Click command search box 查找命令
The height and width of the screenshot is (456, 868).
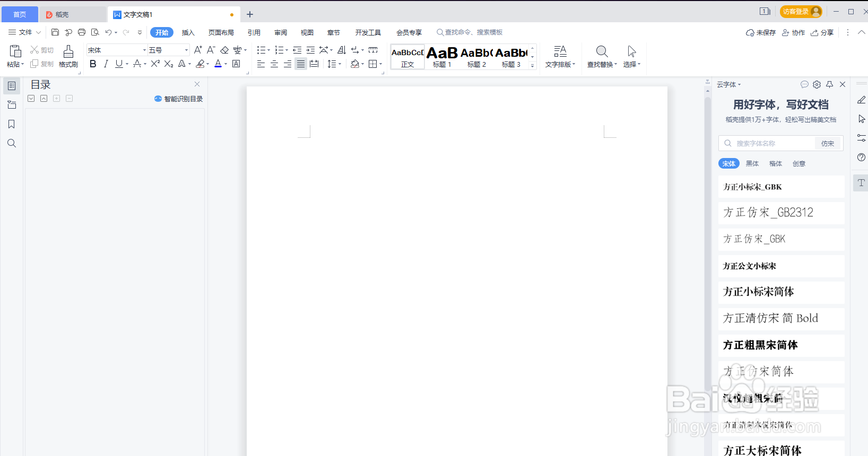point(470,32)
